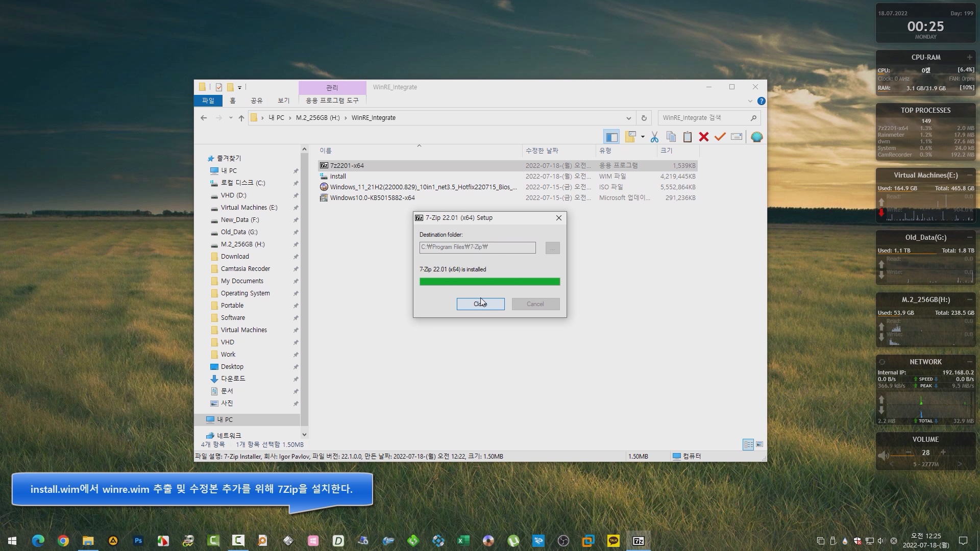Open Explorer help icon

(761, 101)
